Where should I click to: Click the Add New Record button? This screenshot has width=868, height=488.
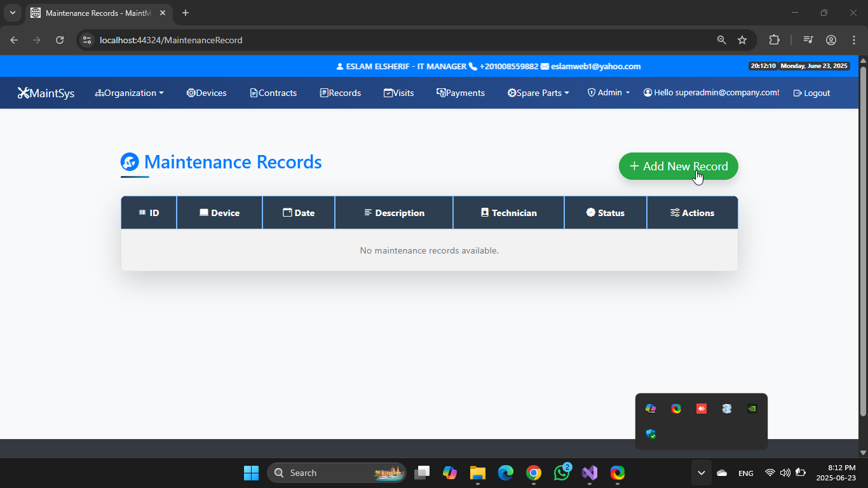[x=679, y=166]
